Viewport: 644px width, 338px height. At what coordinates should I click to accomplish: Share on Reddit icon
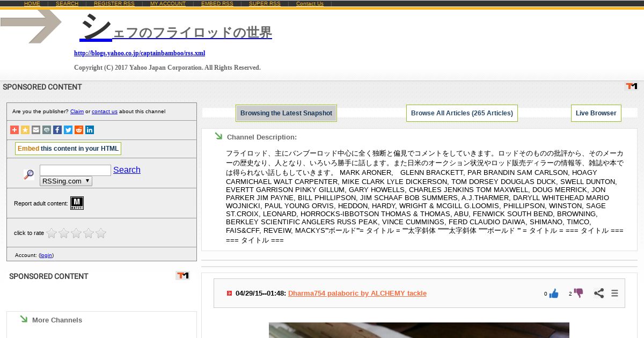point(79,130)
